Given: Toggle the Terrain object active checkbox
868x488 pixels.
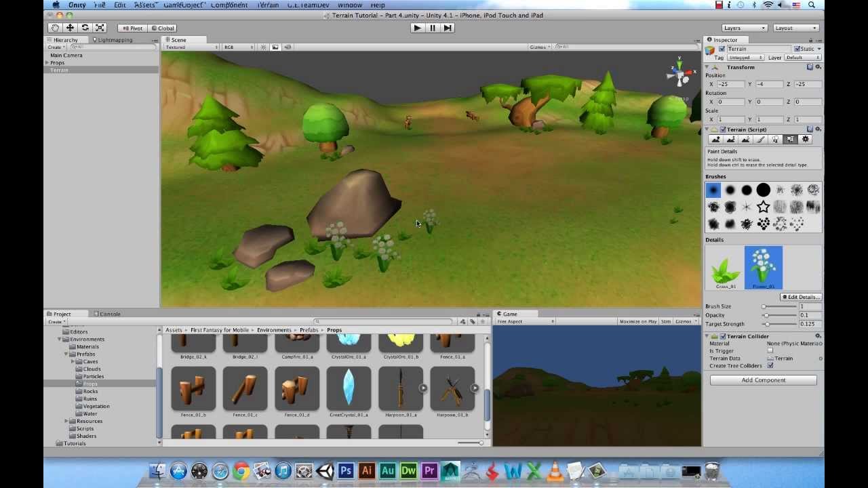Looking at the screenshot, I should pos(722,49).
